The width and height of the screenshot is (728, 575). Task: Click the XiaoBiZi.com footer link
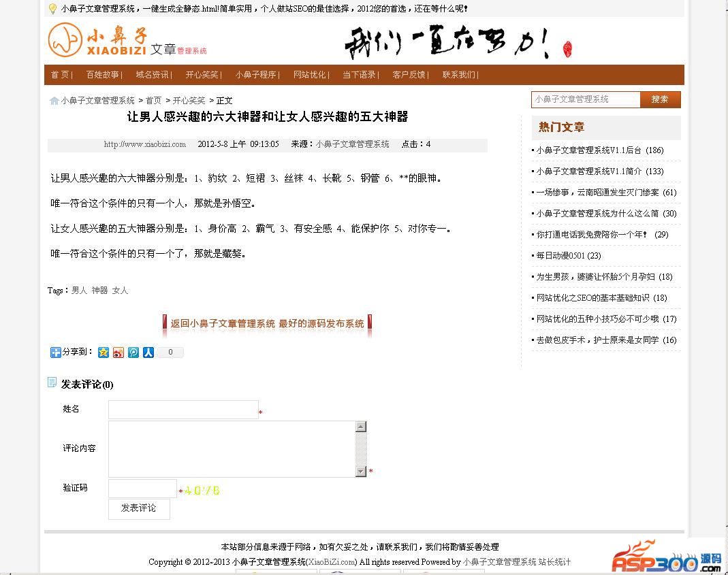tap(332, 562)
